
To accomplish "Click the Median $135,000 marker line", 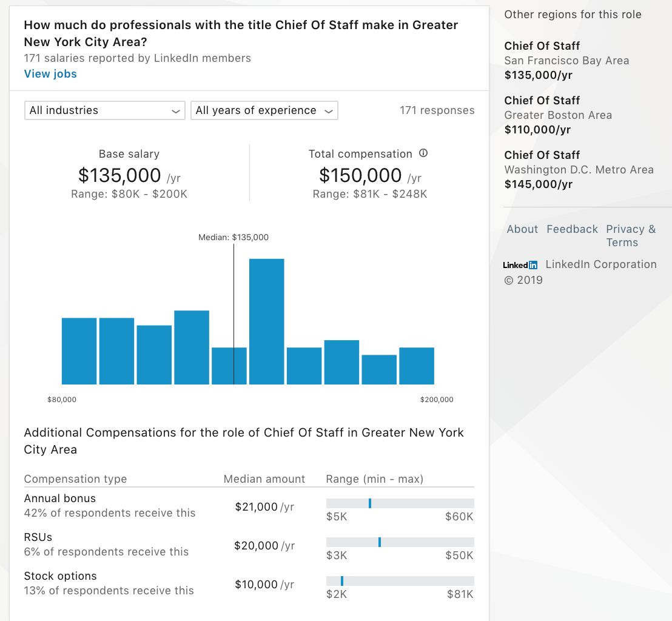I will (234, 314).
